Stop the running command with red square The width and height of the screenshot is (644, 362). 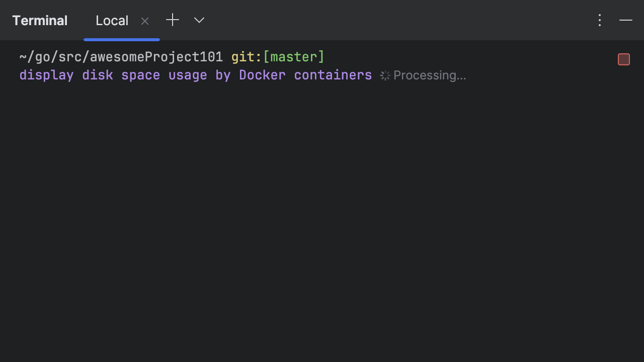coord(624,59)
